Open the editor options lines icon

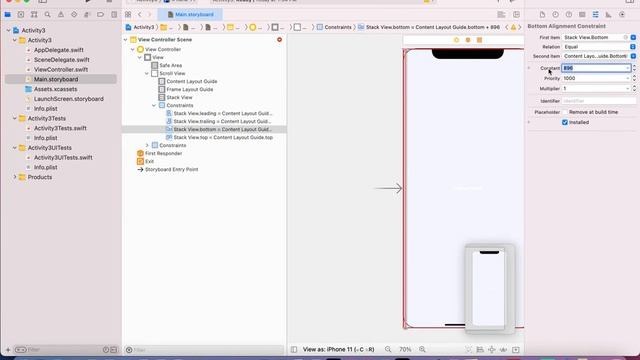point(501,15)
